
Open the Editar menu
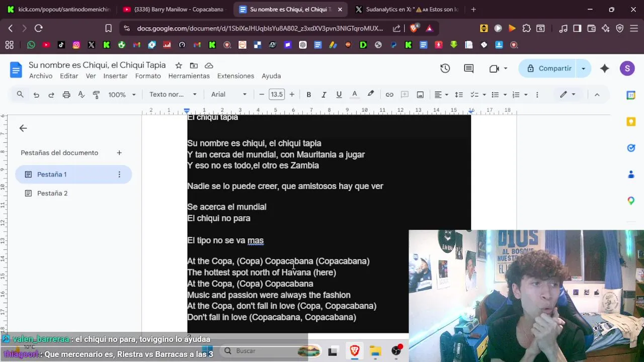[x=69, y=76]
